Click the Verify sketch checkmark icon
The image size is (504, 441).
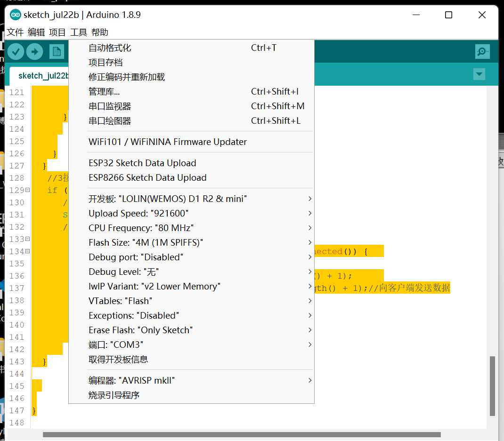pos(16,51)
